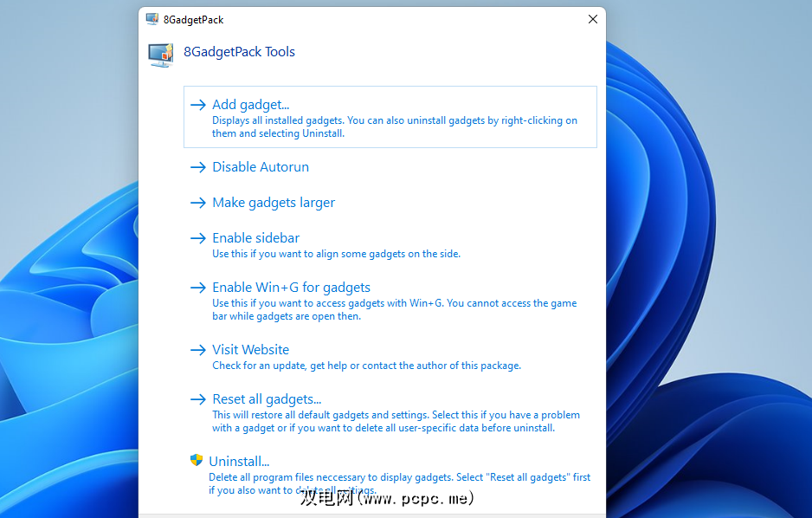Click arrow icon beside Make gadgets larger
812x518 pixels.
click(198, 203)
